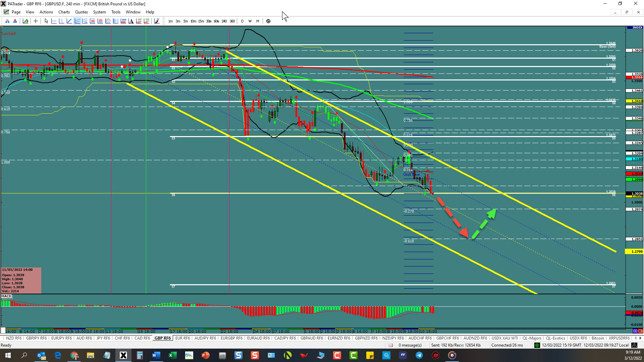Switch chart to 1m timeframe
This screenshot has height=362, width=644.
tap(170, 21)
